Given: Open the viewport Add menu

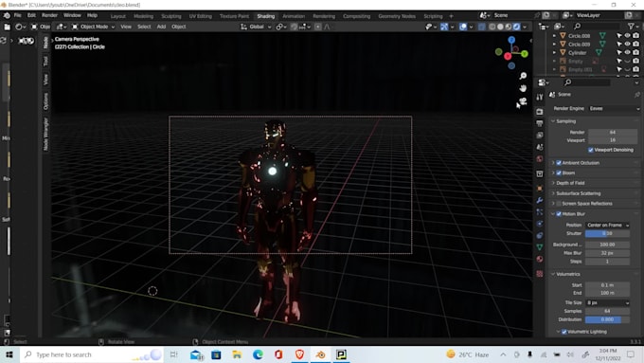Looking at the screenshot, I should click(x=161, y=27).
